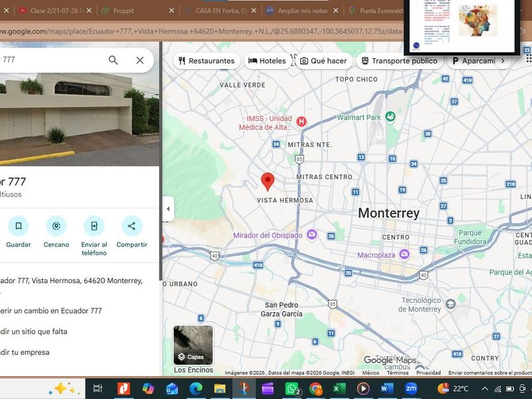Show more category chips with the arrow
This screenshot has width=532, height=399.
(x=503, y=61)
